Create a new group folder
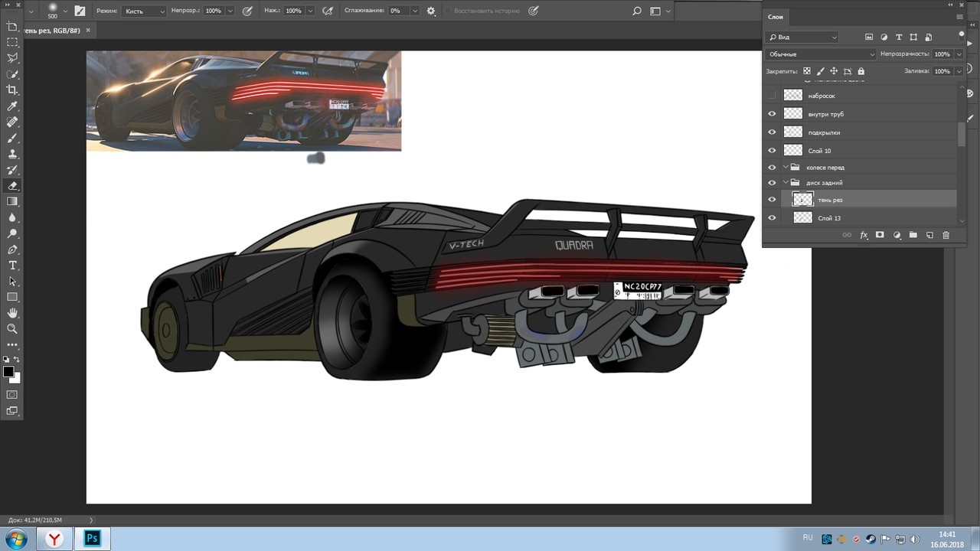980x551 pixels. click(913, 235)
